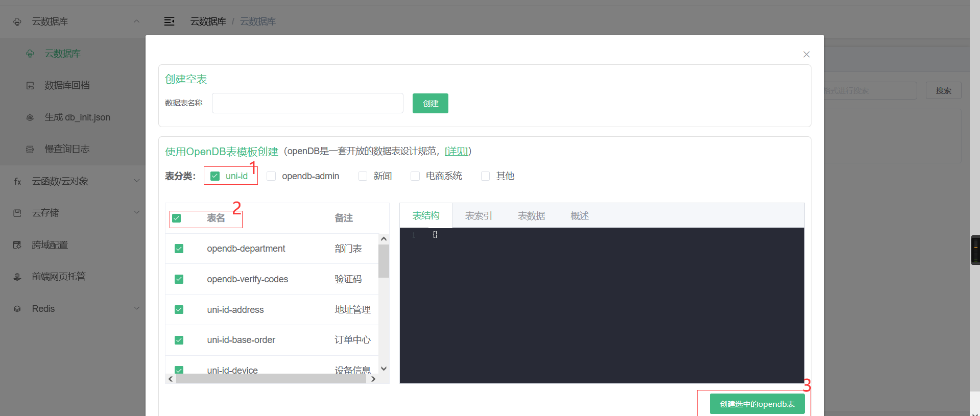Open 生成 db_init.json in the sidebar
The width and height of the screenshot is (980, 416).
point(77,117)
